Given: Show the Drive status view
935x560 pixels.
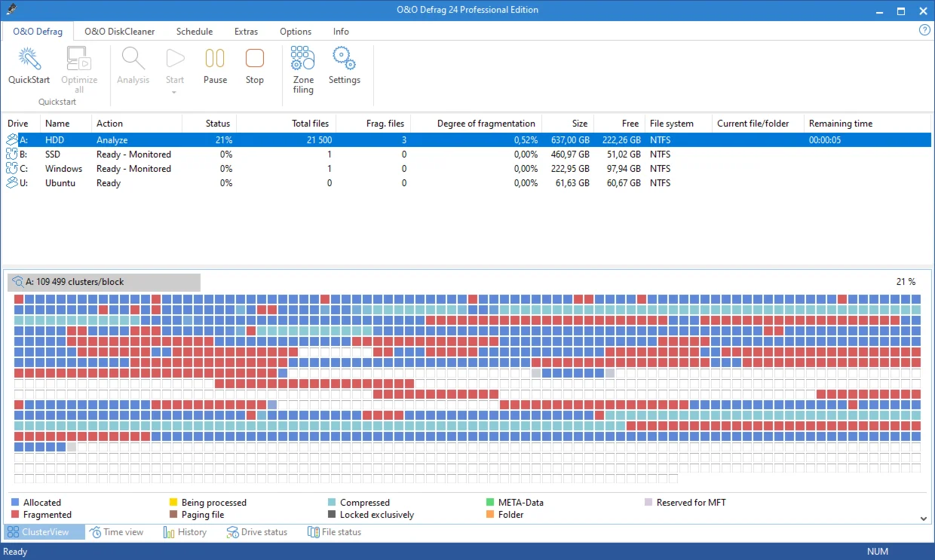Looking at the screenshot, I should click(257, 532).
